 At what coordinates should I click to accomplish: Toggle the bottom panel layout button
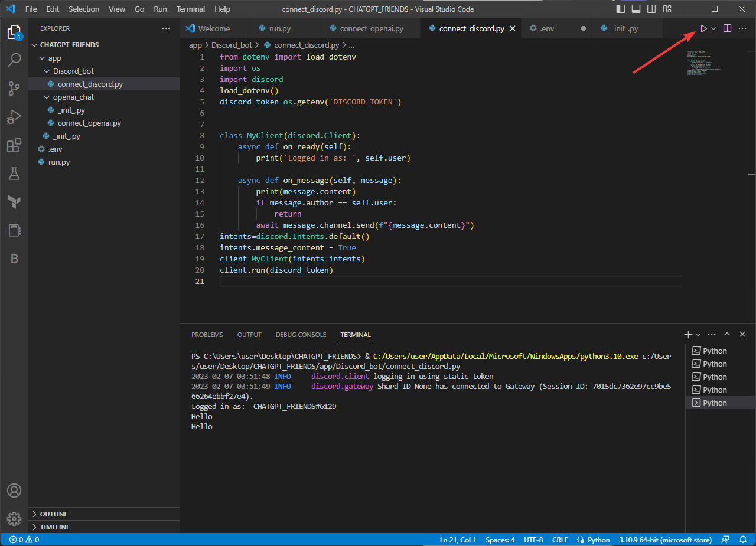(636, 9)
